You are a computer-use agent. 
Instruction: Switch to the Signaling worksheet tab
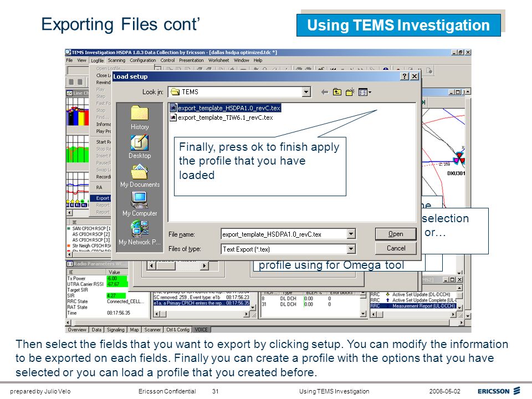click(x=115, y=329)
